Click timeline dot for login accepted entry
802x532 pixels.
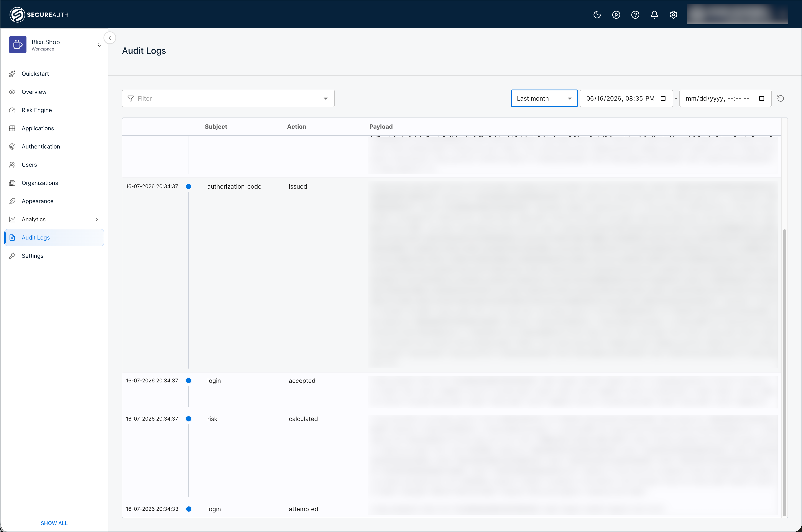(x=188, y=381)
